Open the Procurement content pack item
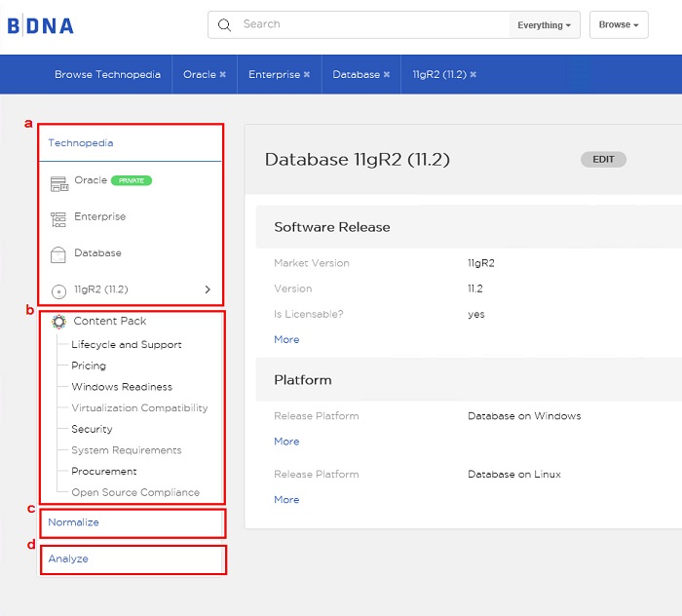 click(104, 471)
